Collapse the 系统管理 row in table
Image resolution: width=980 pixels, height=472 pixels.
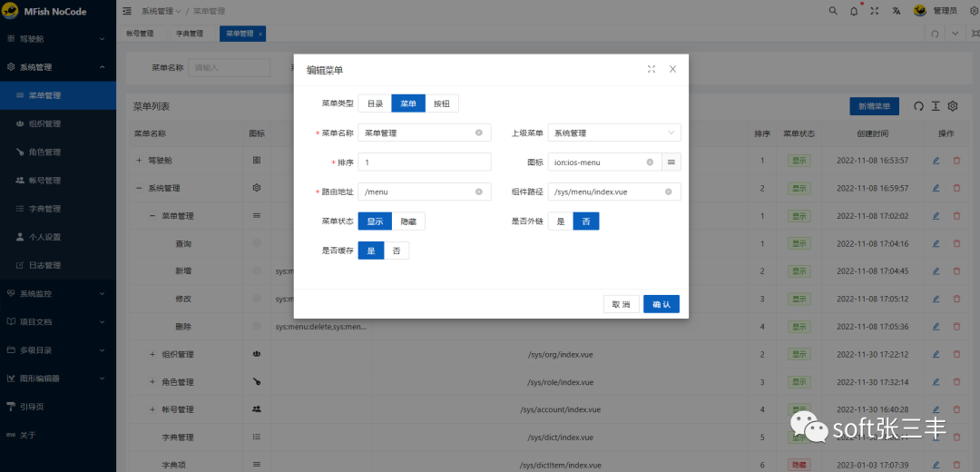click(139, 188)
